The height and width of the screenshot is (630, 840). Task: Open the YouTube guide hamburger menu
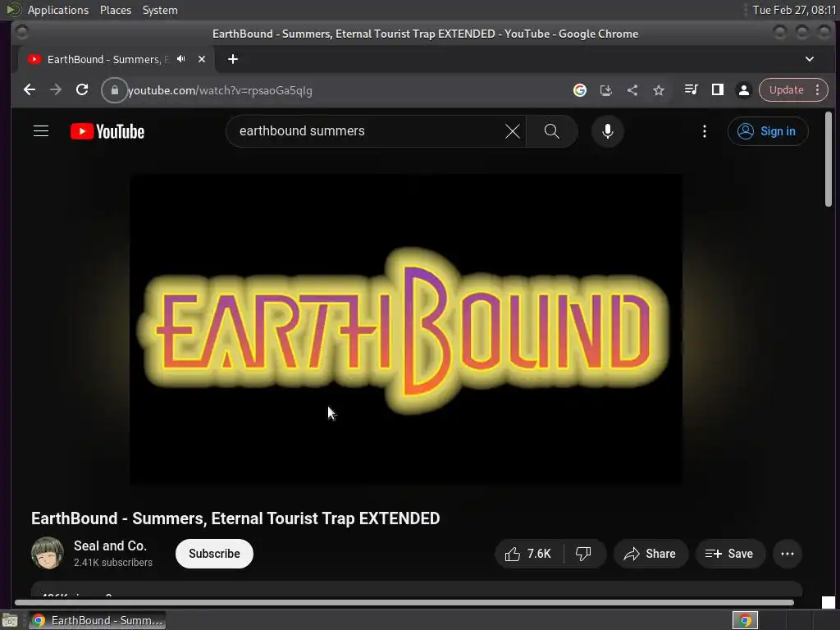41,131
